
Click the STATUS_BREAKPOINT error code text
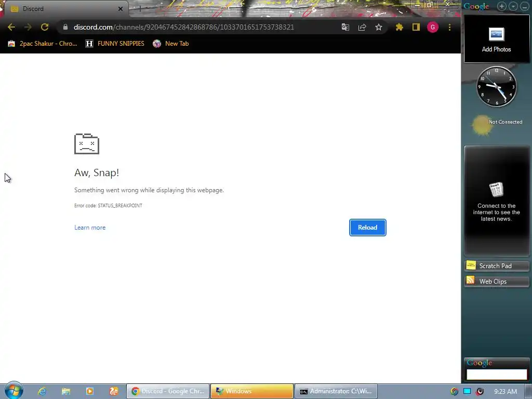(120, 206)
